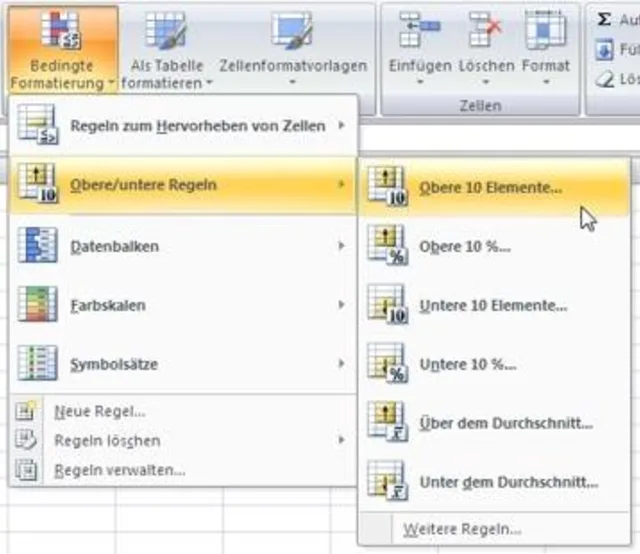Select Untere 10 Elemente... option
640x554 pixels.
pyautogui.click(x=495, y=305)
